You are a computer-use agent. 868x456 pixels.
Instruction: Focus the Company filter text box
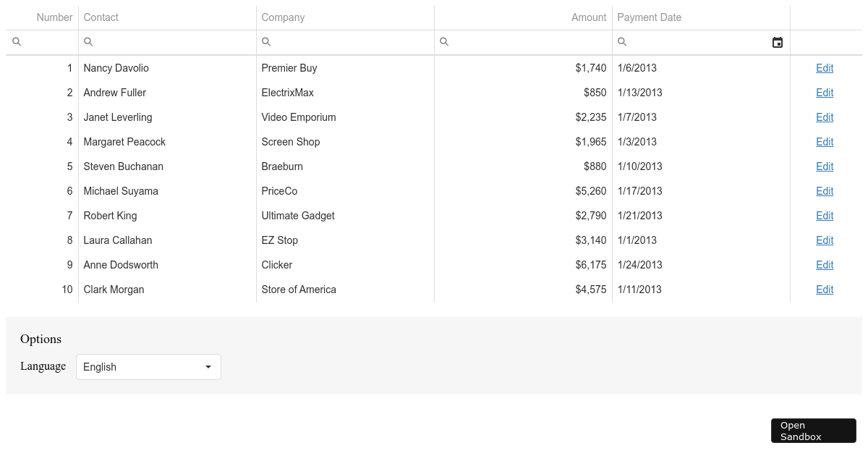(352, 42)
